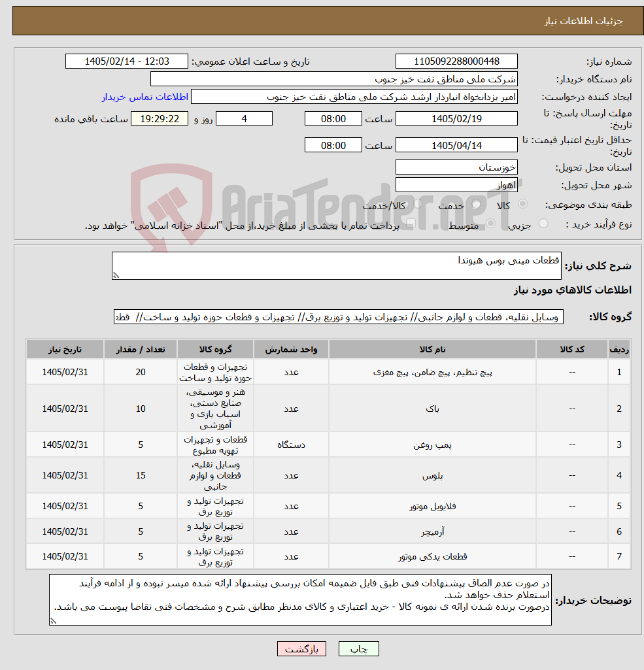This screenshot has height=670, width=644.
Task: Click response deadline date 1405/02/19
Action: pyautogui.click(x=456, y=119)
